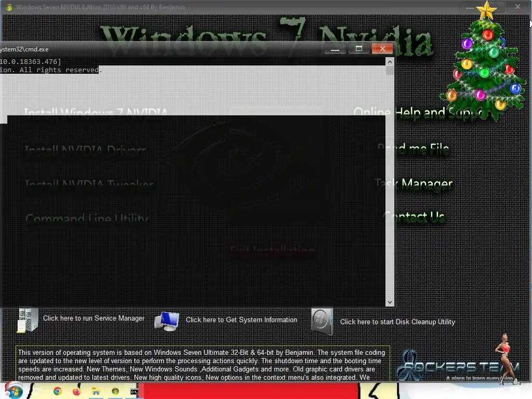Screen dimensions: 532x399
Task: Click here to run Service Manager
Action: click(x=94, y=318)
